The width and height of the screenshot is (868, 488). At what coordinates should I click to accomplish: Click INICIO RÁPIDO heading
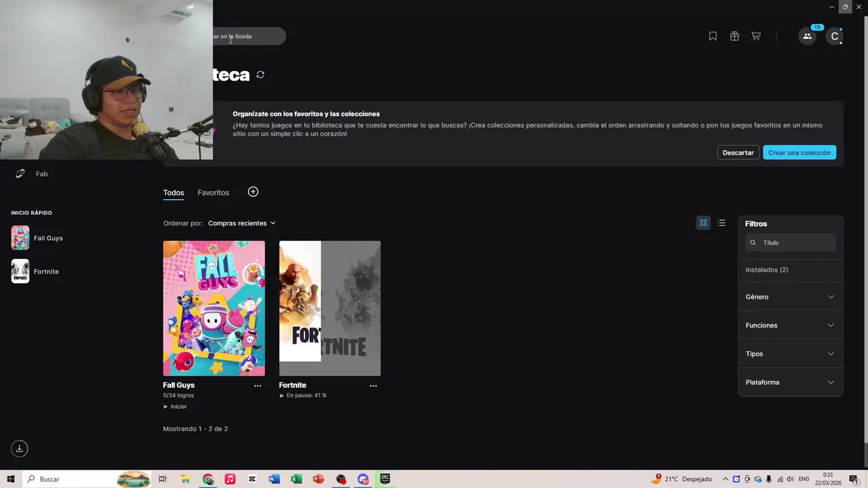31,213
